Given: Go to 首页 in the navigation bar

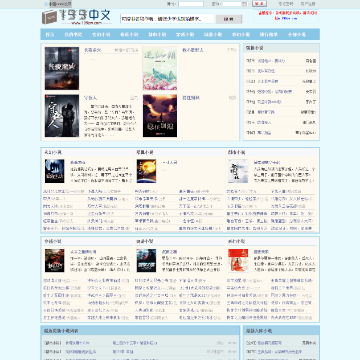Looking at the screenshot, I should click(50, 34).
